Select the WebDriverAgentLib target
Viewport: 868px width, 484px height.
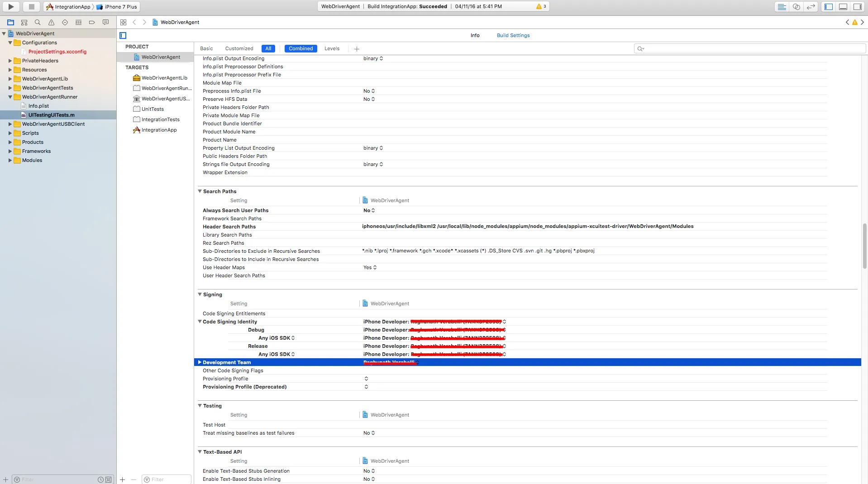161,78
